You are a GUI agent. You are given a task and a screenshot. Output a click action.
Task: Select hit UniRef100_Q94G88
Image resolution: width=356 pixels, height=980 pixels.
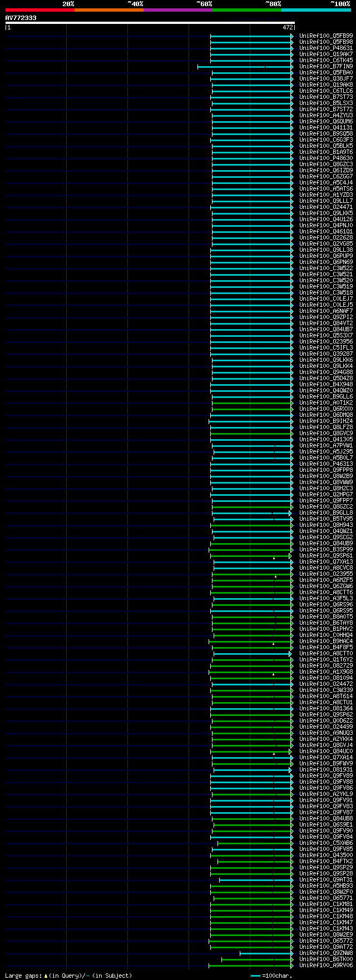click(326, 372)
